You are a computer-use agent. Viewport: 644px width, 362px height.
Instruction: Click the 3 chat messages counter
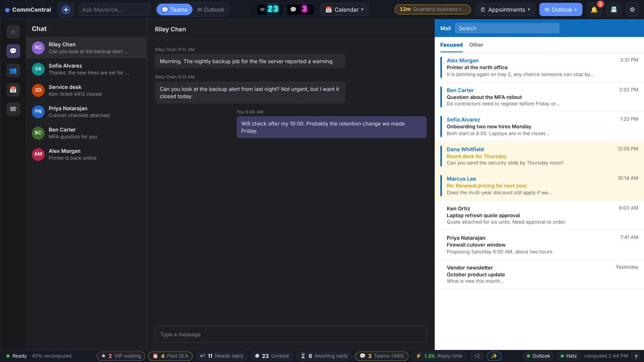(x=300, y=9)
